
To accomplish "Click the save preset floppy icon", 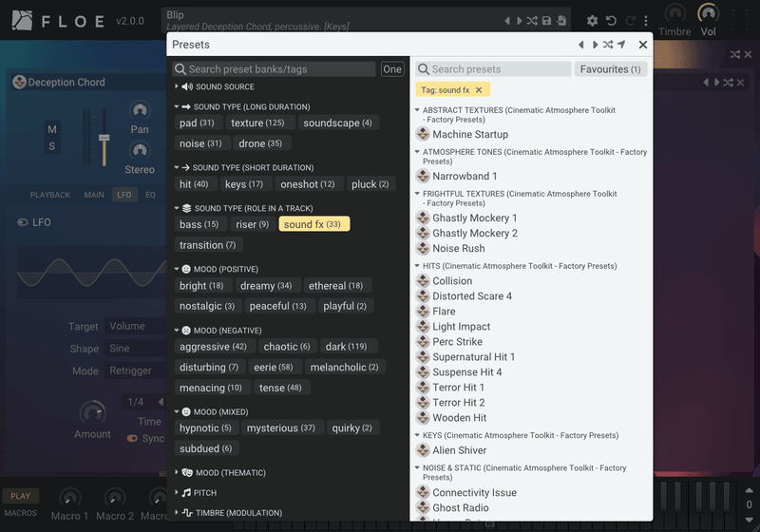I will [547, 20].
